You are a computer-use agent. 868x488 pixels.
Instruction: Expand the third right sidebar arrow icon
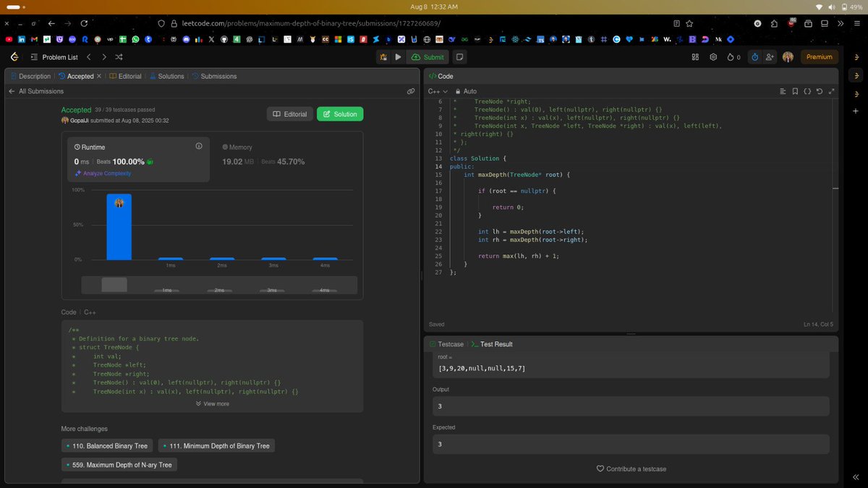tap(856, 93)
